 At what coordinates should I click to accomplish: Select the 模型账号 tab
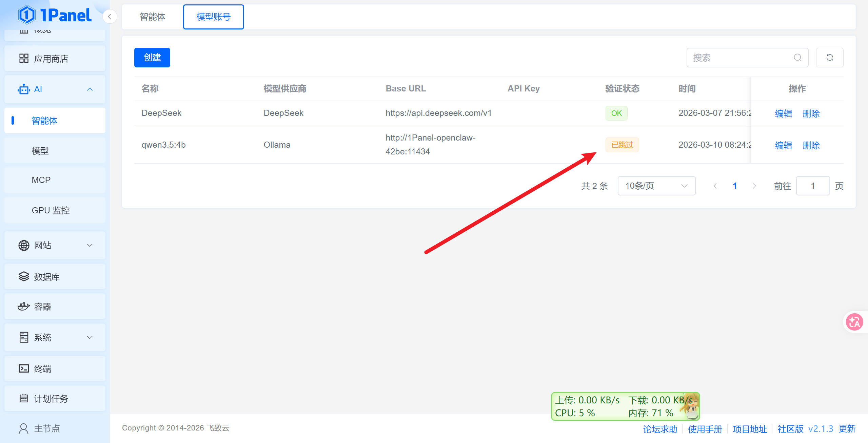pos(213,17)
